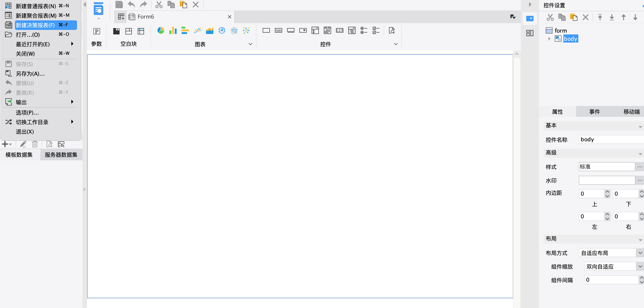Image resolution: width=644 pixels, height=308 pixels.
Task: Switch to Server Datasets tab
Action: [61, 155]
